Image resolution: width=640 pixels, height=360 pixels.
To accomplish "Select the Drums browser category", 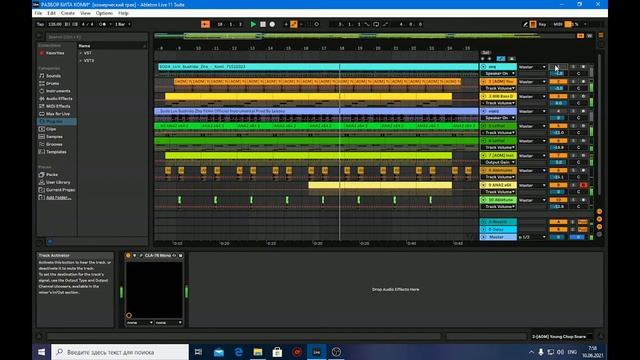I will [x=52, y=83].
